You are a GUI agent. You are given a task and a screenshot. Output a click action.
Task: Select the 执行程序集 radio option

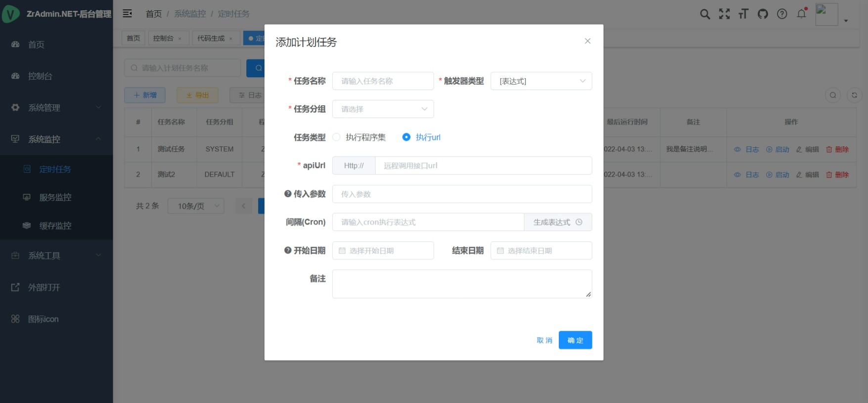coord(337,137)
